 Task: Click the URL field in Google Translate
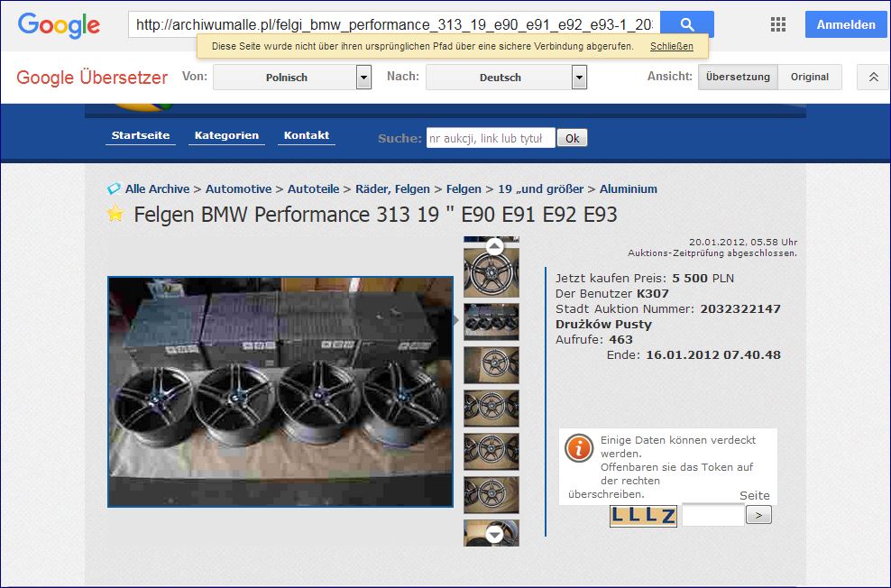pyautogui.click(x=394, y=24)
